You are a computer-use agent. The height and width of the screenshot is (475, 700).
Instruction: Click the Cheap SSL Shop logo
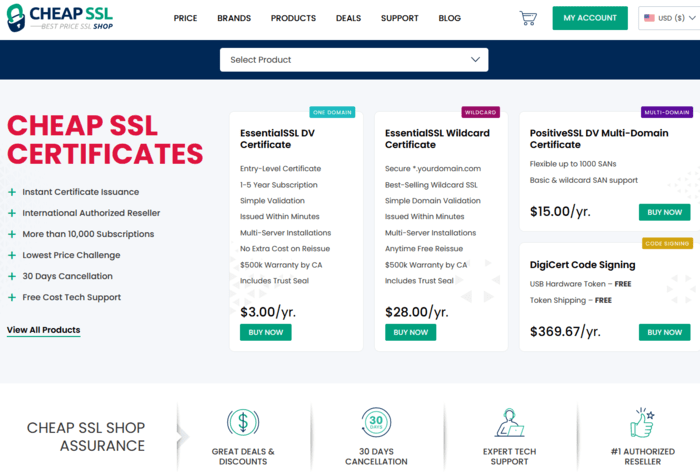tap(60, 18)
